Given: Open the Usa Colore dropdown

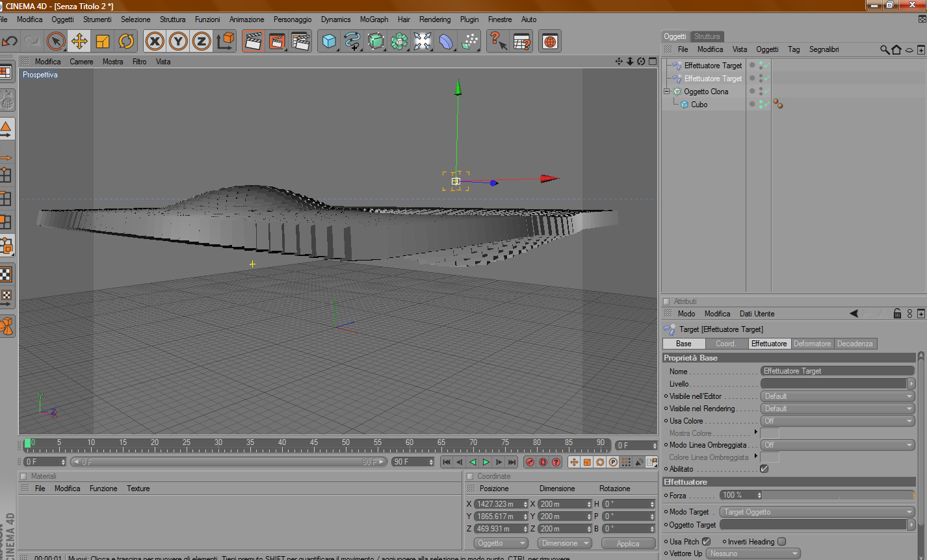Looking at the screenshot, I should [x=838, y=421].
